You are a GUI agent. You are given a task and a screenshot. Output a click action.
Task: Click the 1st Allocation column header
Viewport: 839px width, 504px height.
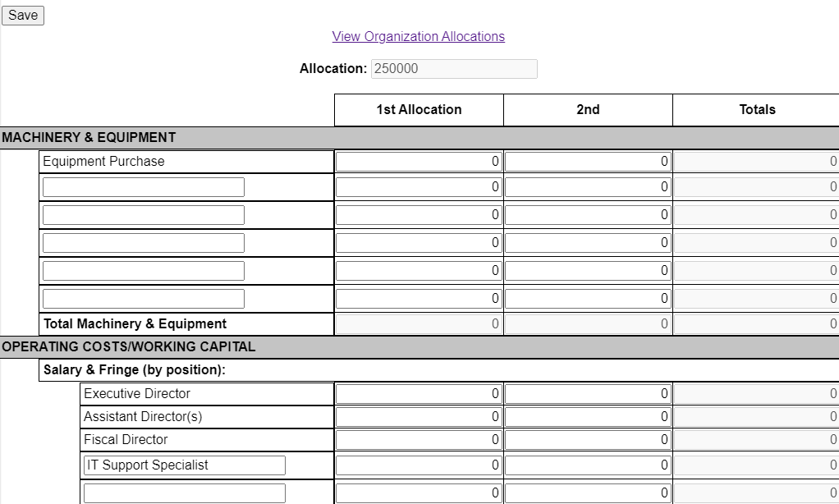(418, 109)
